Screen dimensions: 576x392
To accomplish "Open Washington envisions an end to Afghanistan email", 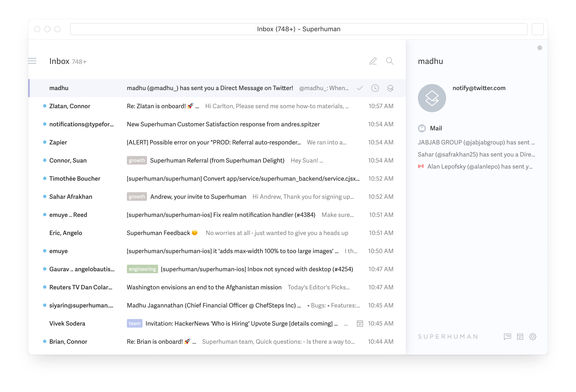I will tap(217, 287).
